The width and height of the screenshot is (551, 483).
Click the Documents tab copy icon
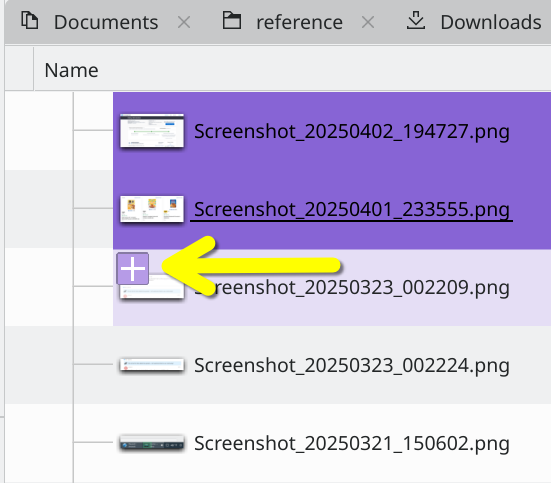pos(30,20)
